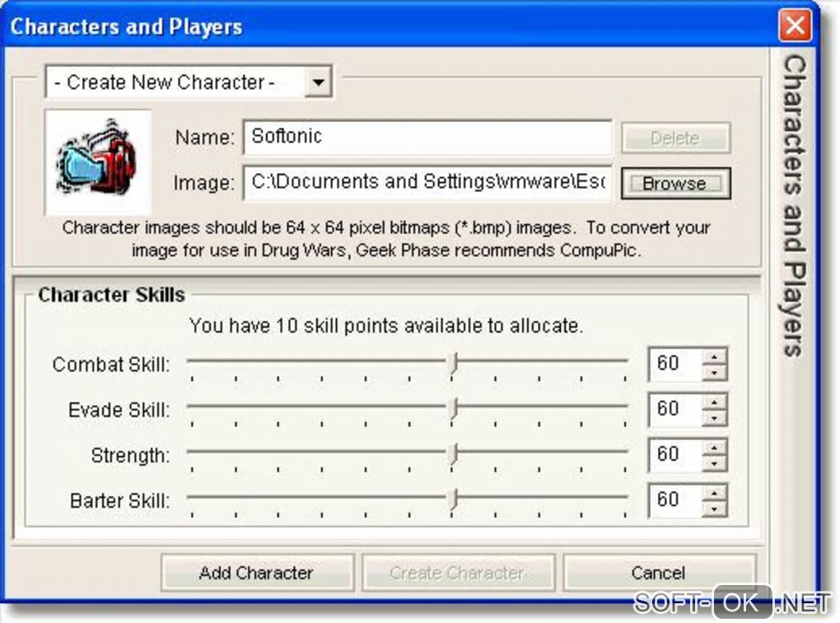Decrease Barter Skill with the down spinner arrow
The width and height of the screenshot is (840, 623).
(714, 508)
